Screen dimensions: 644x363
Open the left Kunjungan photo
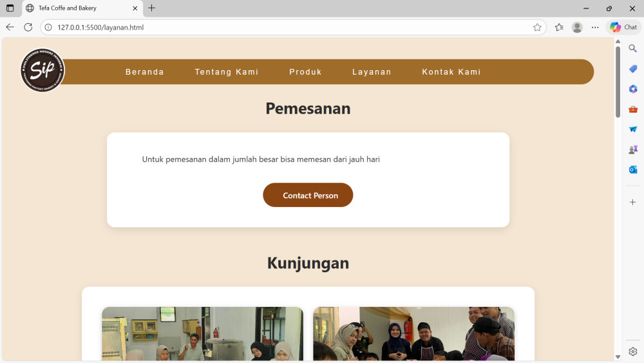(202, 333)
